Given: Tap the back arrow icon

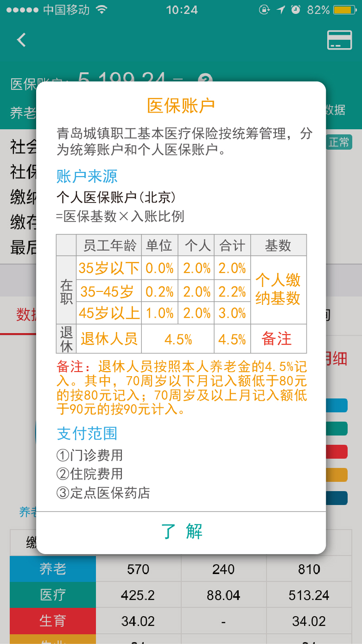Looking at the screenshot, I should pos(21,40).
